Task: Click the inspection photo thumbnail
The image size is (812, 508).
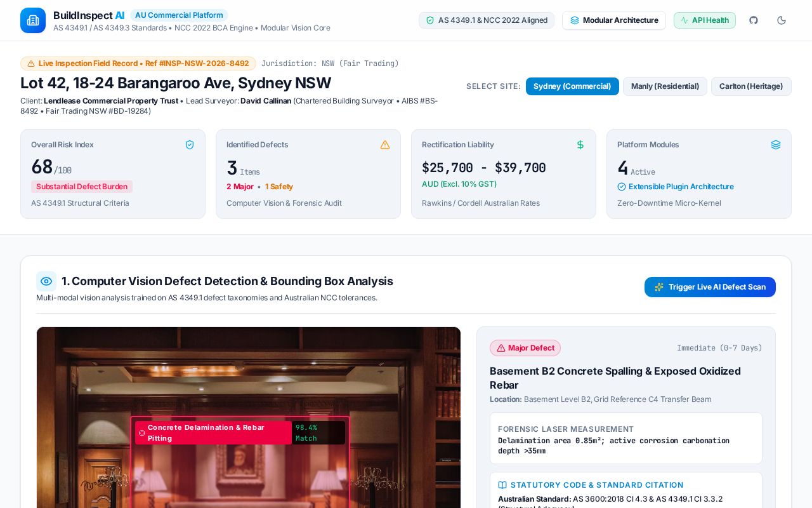Action: (249, 417)
